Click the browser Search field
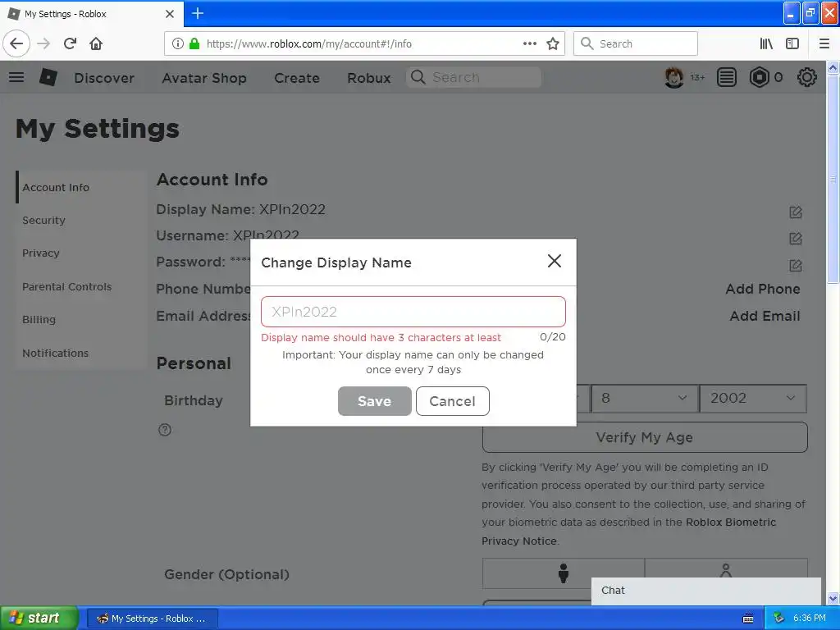Screen dimensions: 840x630 point(636,44)
